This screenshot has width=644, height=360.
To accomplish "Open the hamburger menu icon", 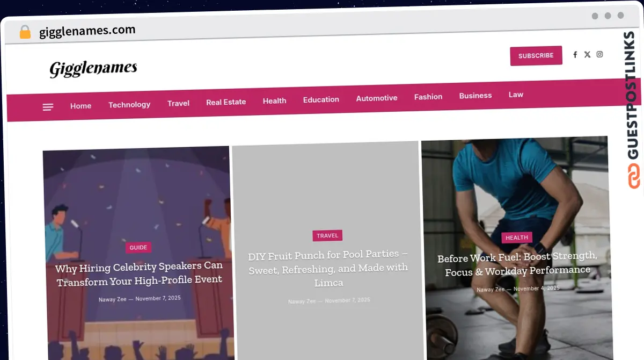I will pyautogui.click(x=48, y=107).
